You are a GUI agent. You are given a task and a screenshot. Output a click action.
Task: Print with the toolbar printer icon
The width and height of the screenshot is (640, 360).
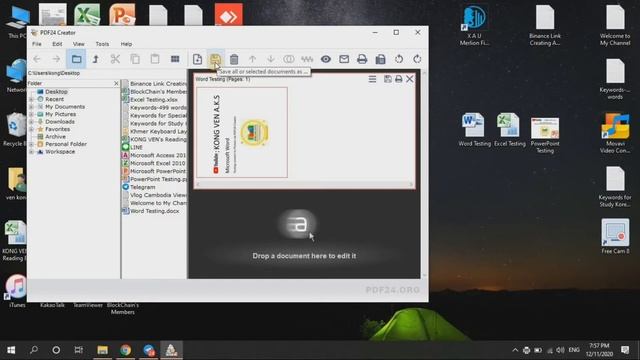point(362,59)
